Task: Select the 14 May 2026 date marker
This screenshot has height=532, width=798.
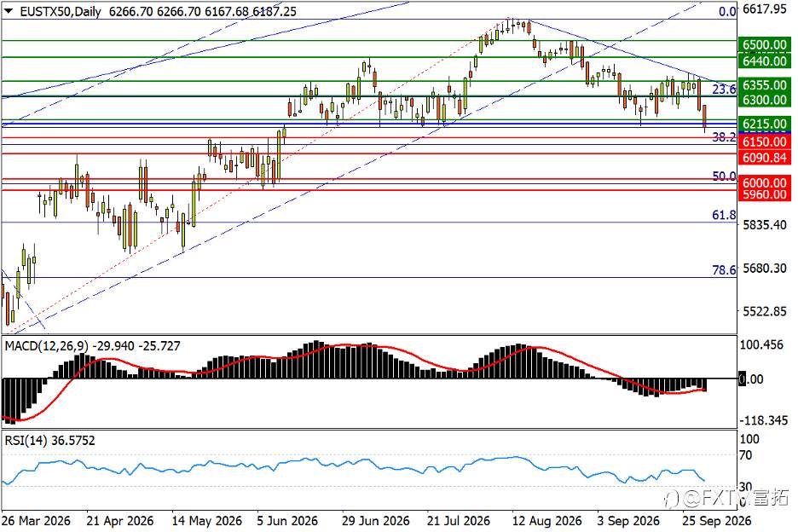Action: [206, 521]
